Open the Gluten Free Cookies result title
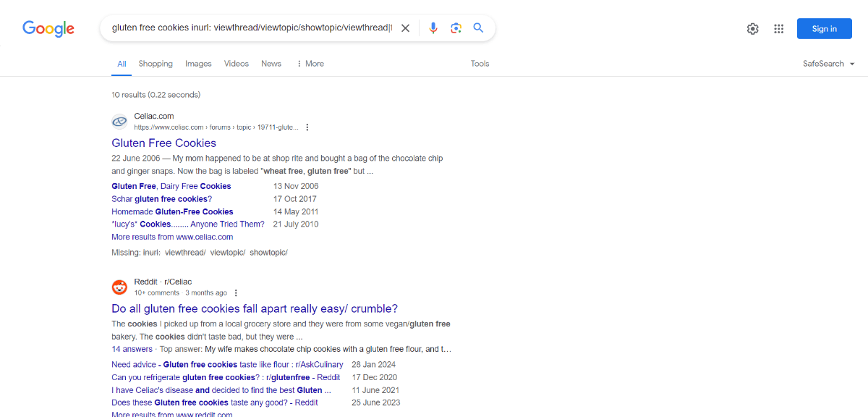Viewport: 868px width, 417px height. click(x=164, y=143)
